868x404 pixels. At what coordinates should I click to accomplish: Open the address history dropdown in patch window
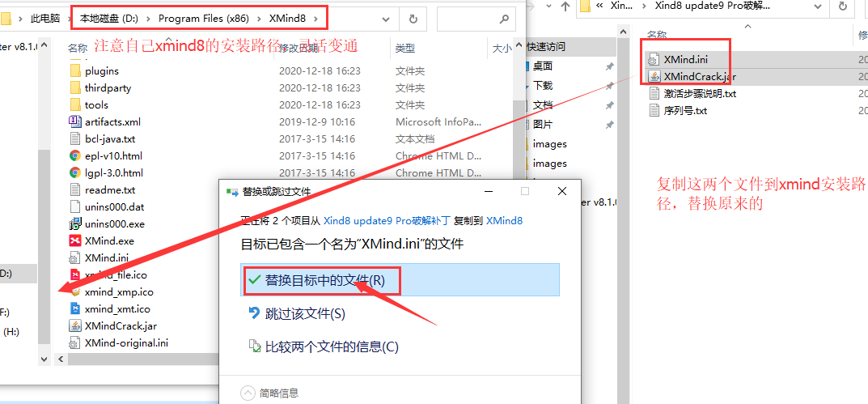point(817,6)
